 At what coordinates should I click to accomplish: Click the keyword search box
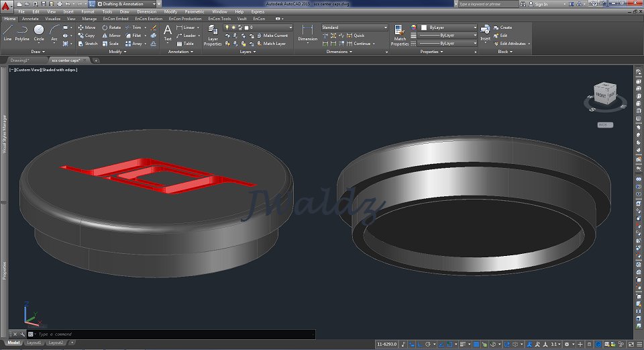click(488, 4)
